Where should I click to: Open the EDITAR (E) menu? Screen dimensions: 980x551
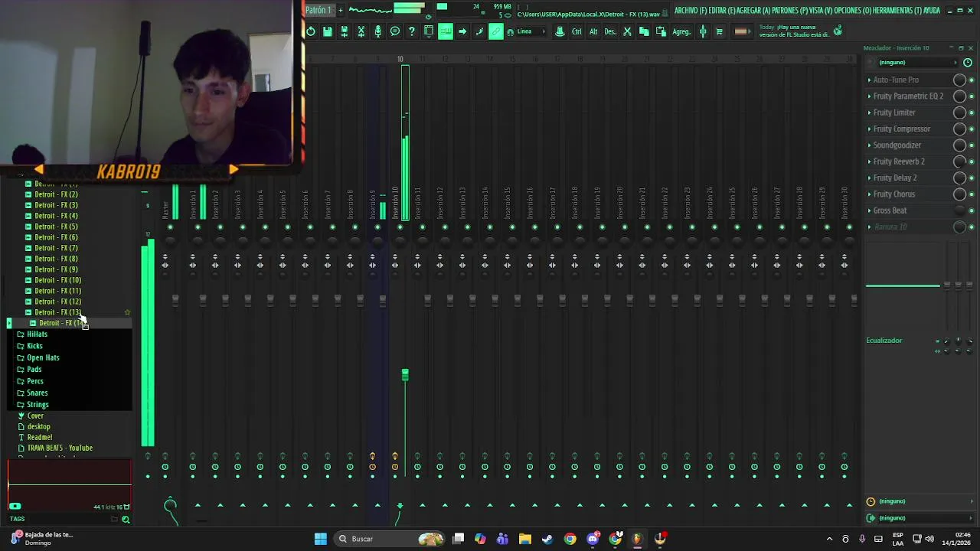[722, 11]
